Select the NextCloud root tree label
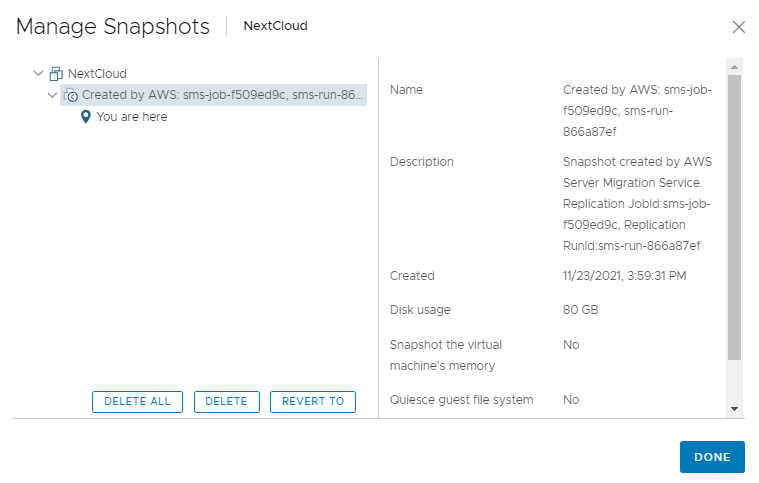Image resolution: width=759 pixels, height=483 pixels. (x=97, y=74)
